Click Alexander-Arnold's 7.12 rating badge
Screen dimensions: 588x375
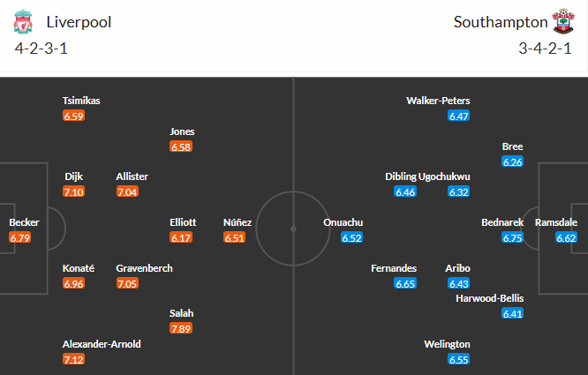point(74,360)
